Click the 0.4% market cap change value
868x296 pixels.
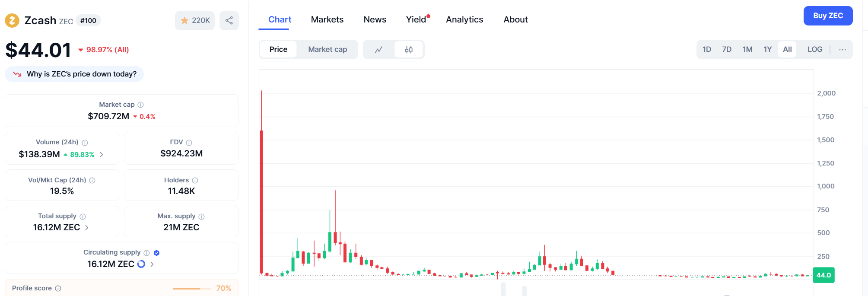click(x=147, y=117)
